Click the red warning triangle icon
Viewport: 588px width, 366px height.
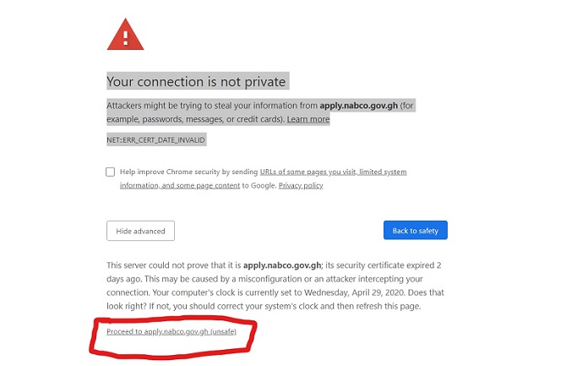coord(125,35)
